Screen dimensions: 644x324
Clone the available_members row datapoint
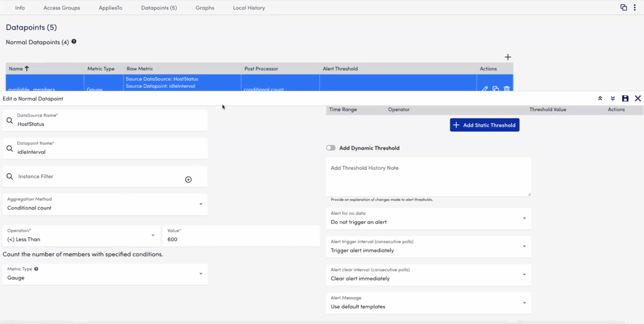(496, 88)
